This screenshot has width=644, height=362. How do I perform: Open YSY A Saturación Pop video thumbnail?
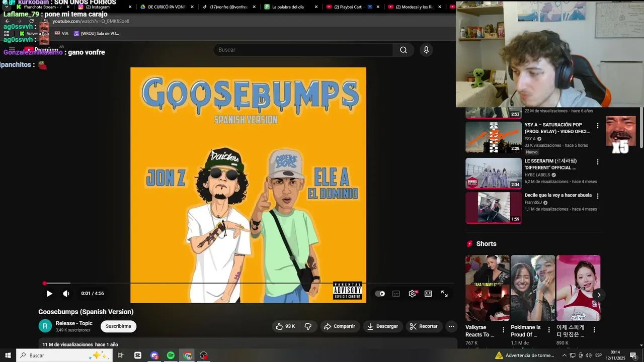(494, 137)
